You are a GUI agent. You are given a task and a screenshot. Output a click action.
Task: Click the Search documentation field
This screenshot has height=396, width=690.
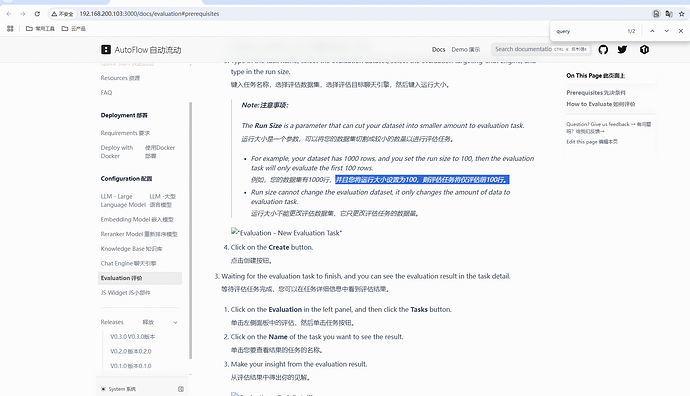(541, 49)
